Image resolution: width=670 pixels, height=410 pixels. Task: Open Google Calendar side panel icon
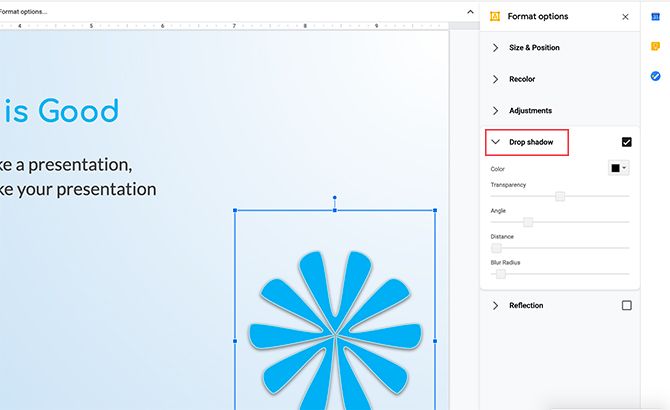(x=655, y=17)
